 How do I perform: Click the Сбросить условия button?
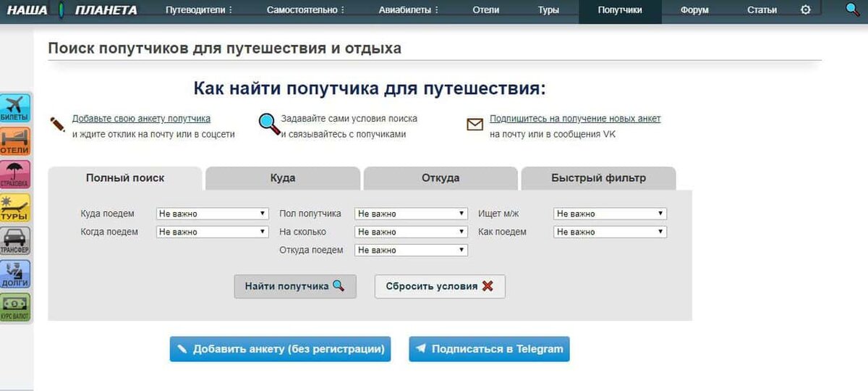(440, 286)
